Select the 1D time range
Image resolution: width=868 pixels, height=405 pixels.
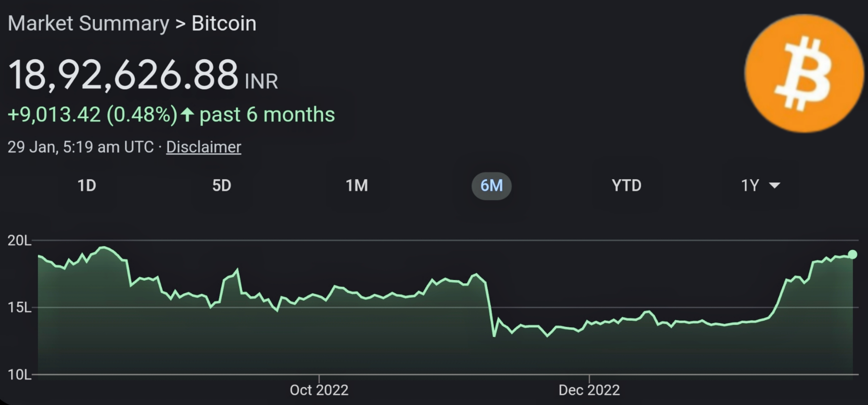pos(87,186)
